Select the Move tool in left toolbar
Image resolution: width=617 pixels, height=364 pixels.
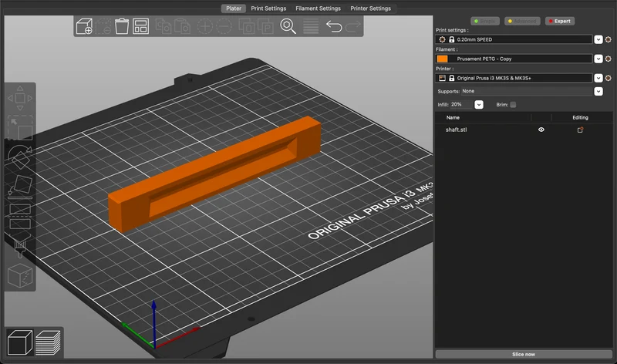click(20, 99)
